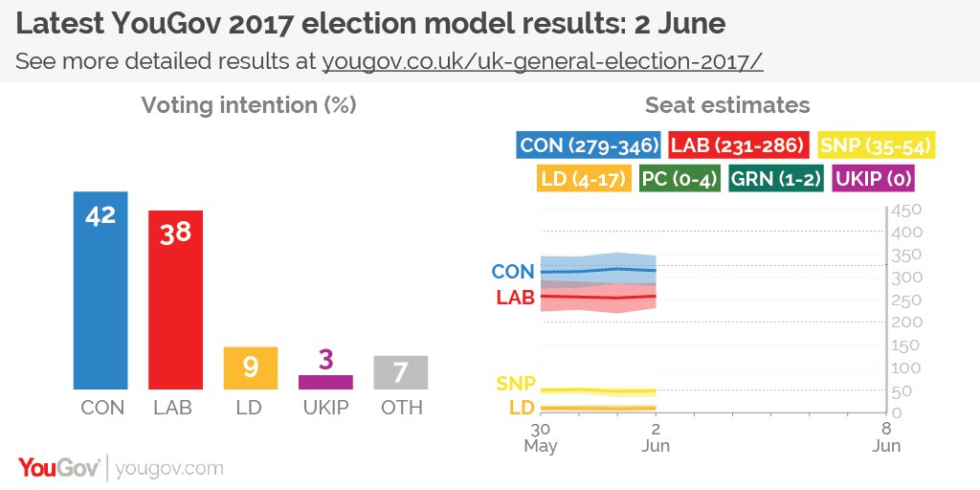980x490 pixels.
Task: Click the YouGov logo
Action: [x=59, y=468]
